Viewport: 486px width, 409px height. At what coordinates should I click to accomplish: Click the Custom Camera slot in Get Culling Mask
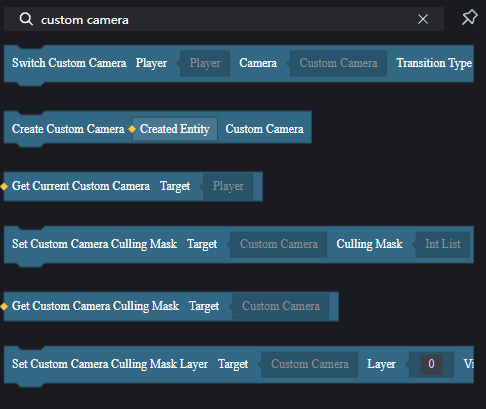pyautogui.click(x=281, y=306)
